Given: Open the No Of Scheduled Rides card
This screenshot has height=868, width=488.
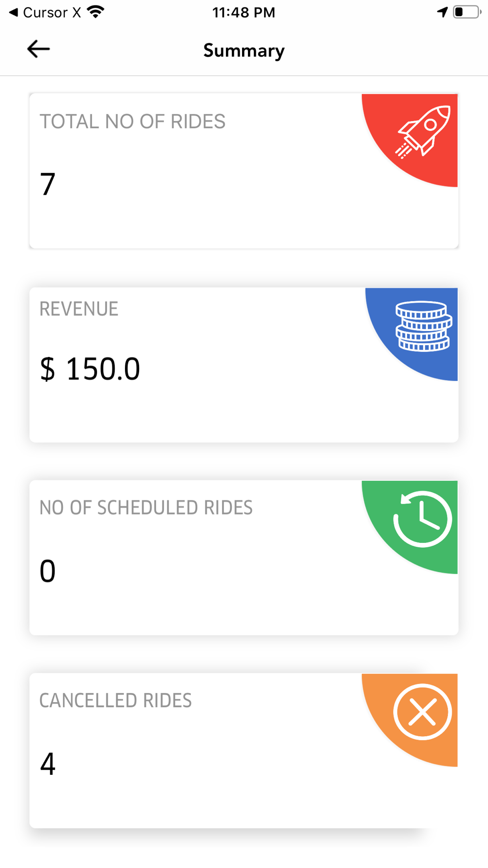Looking at the screenshot, I should click(x=244, y=558).
